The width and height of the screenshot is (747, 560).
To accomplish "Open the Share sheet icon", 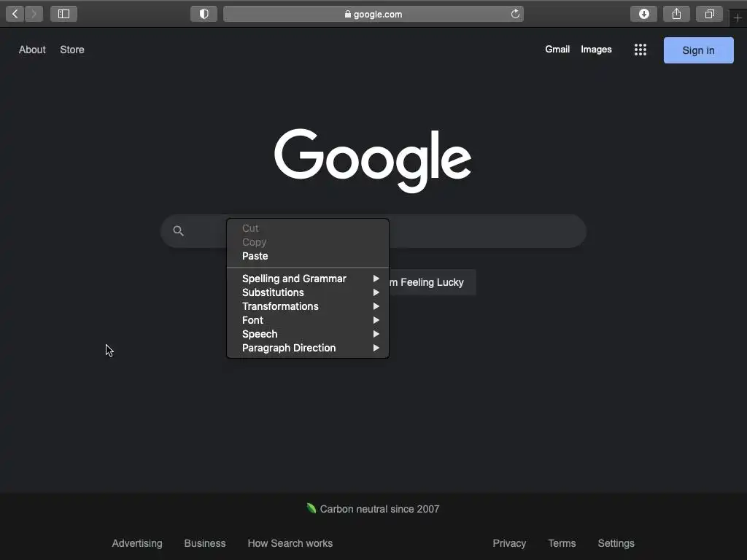I will click(676, 14).
